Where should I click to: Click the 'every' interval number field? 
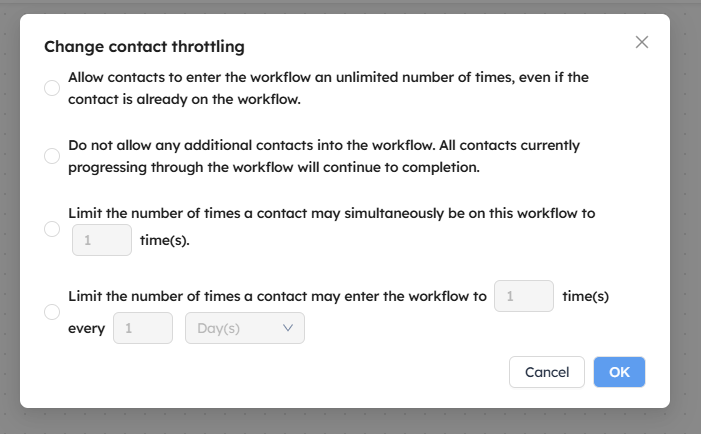coord(143,328)
